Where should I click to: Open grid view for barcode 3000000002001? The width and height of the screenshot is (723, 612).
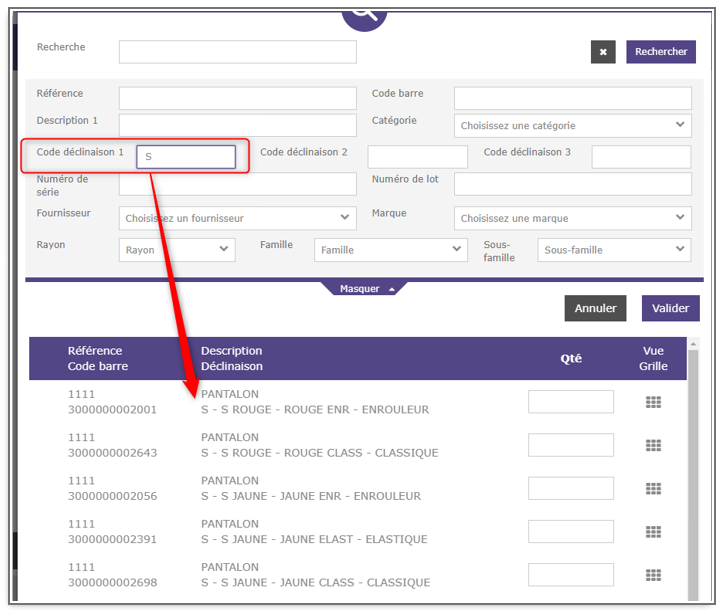(653, 402)
